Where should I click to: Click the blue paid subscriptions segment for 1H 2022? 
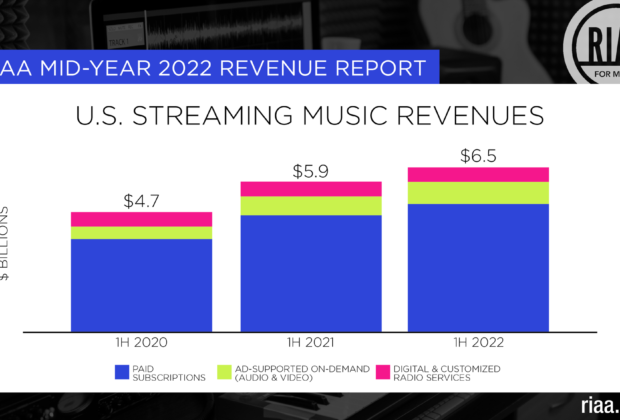coord(478,268)
